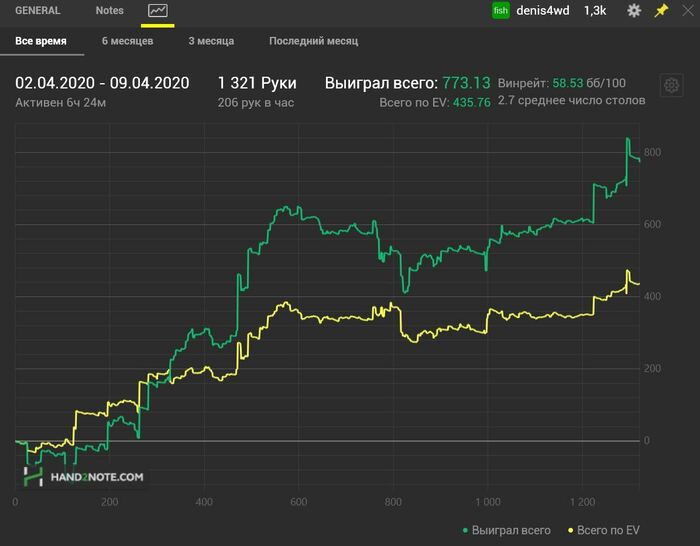Click 206 рук в час text
This screenshot has width=700, height=546.
(x=256, y=103)
